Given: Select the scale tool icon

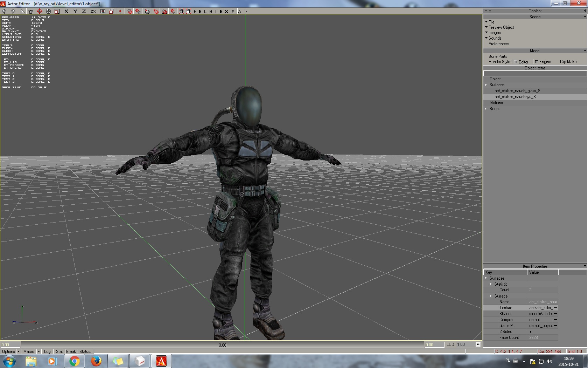Looking at the screenshot, I should 57,11.
